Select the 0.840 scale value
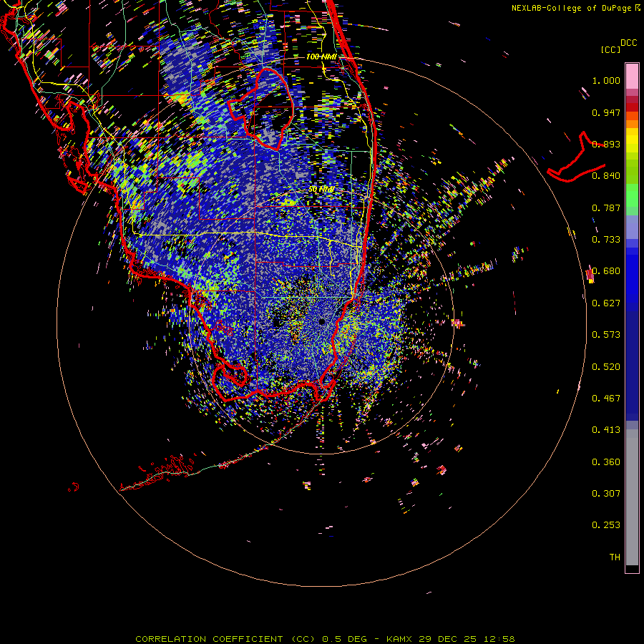Screen dimensions: 644x644 click(x=606, y=176)
